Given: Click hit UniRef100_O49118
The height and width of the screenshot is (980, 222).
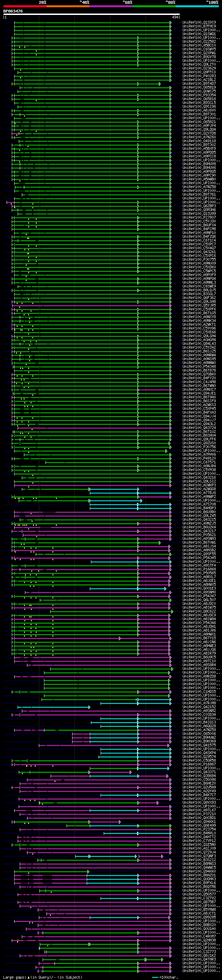Looking at the screenshot, I should click(x=199, y=141).
